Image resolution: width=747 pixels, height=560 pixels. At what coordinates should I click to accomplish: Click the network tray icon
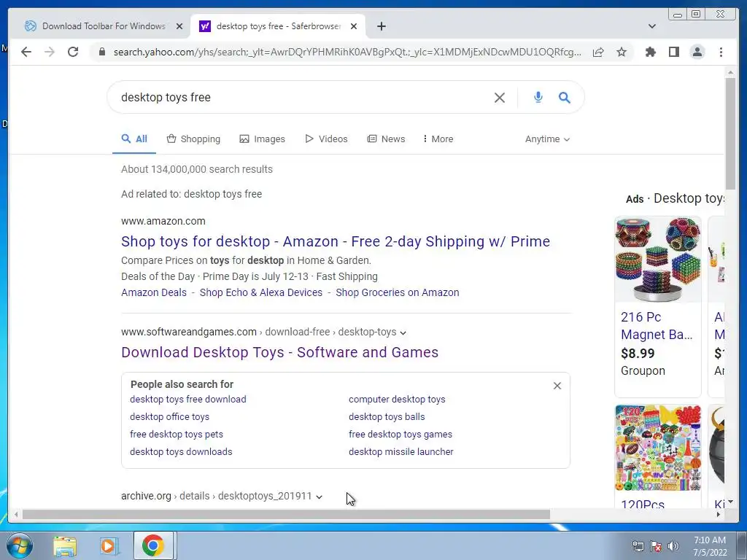point(638,546)
